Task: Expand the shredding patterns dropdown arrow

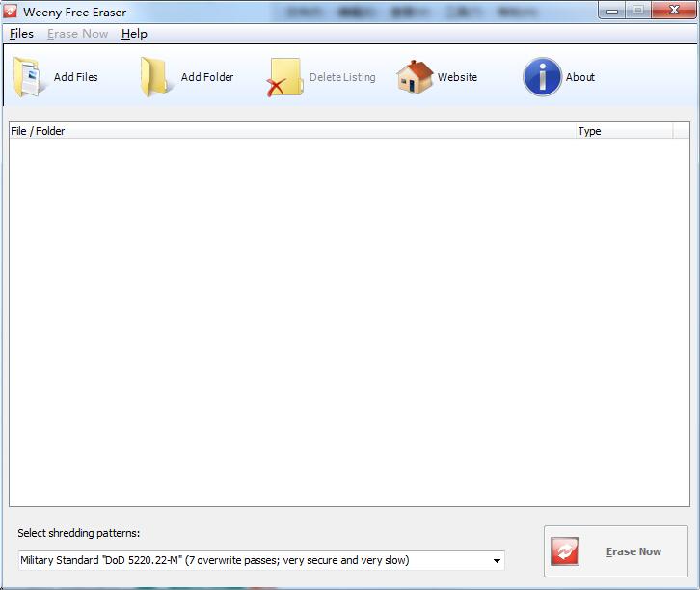Action: [497, 560]
